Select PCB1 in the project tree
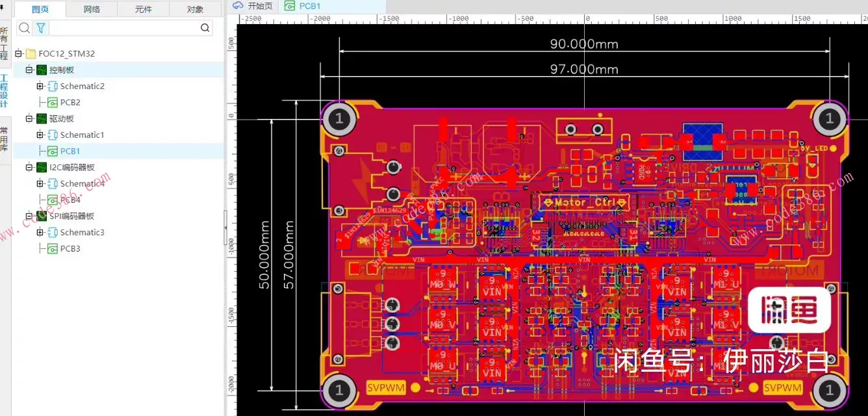Screen dimensions: 868x416 [70, 151]
